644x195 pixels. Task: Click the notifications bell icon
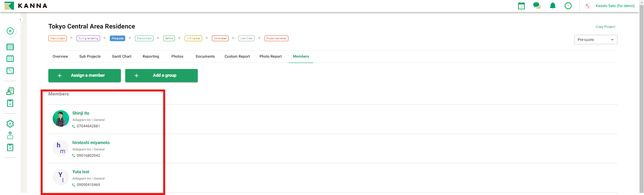point(553,6)
